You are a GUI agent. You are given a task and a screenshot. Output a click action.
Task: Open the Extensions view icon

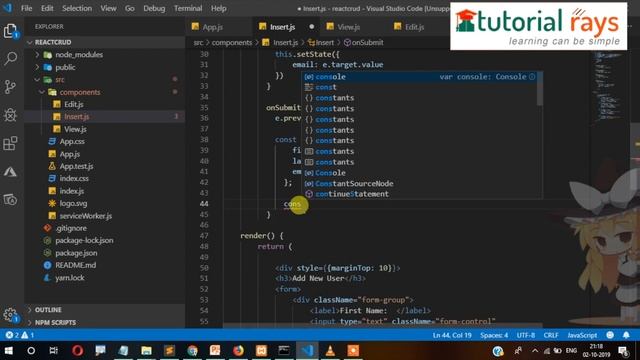click(x=11, y=143)
